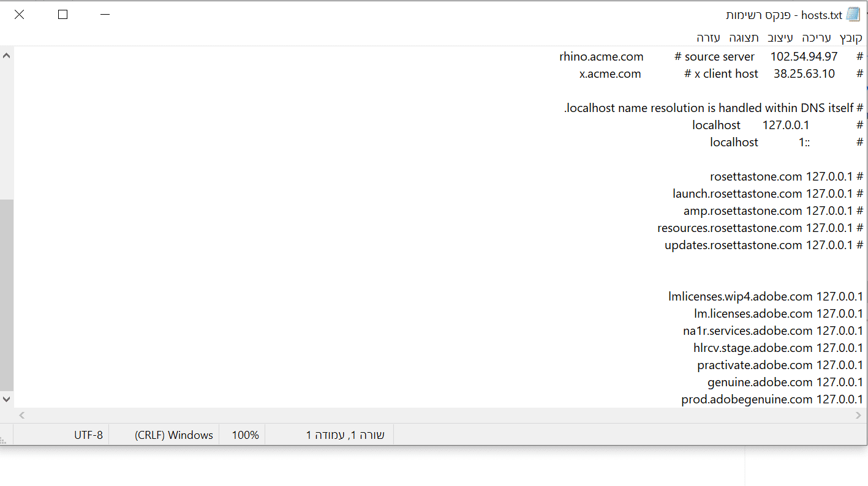The image size is (868, 486).
Task: Open the עריכה (Edit) menu
Action: pos(817,38)
